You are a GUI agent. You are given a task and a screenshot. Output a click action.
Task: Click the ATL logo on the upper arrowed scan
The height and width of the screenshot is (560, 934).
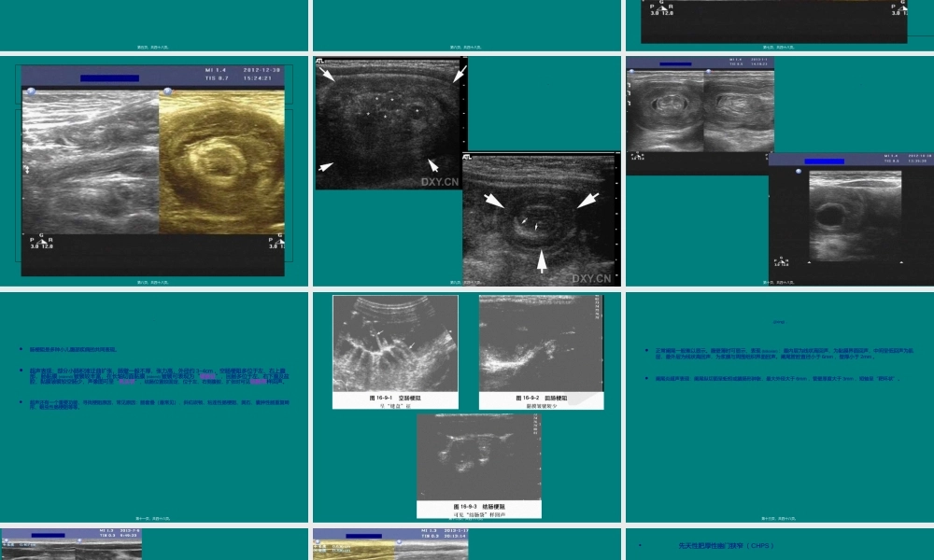[321, 63]
